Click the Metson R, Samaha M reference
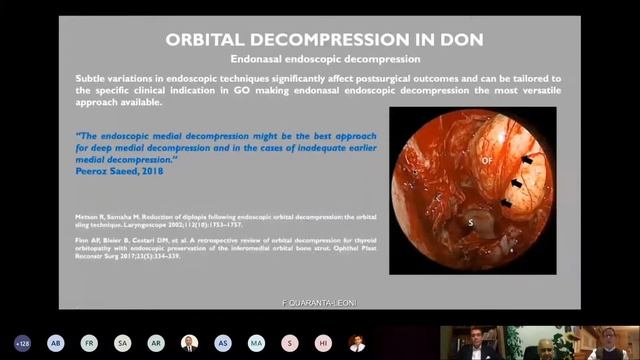Image resolution: width=640 pixels, height=360 pixels. (x=226, y=221)
